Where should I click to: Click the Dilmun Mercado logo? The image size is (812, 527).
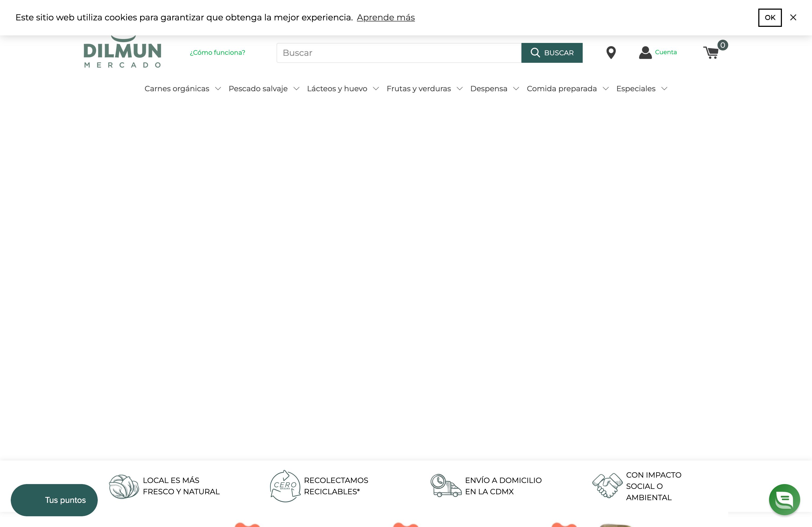tap(122, 51)
